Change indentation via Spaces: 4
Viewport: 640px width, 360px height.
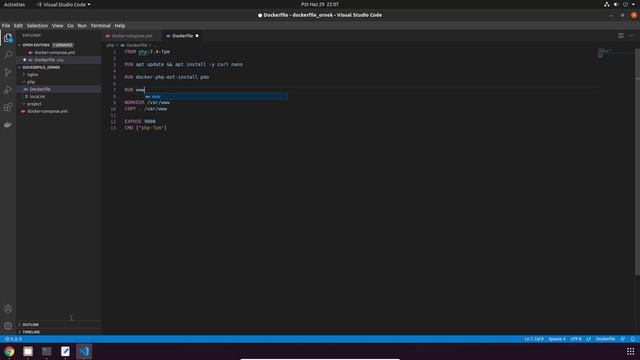(x=557, y=339)
